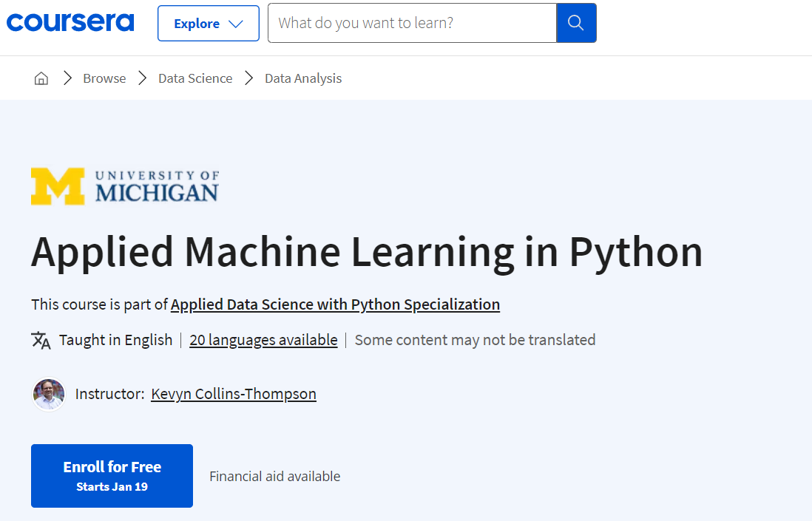Click the block M in the Michigan logo
Image resolution: width=812 pixels, height=521 pixels.
coord(57,185)
